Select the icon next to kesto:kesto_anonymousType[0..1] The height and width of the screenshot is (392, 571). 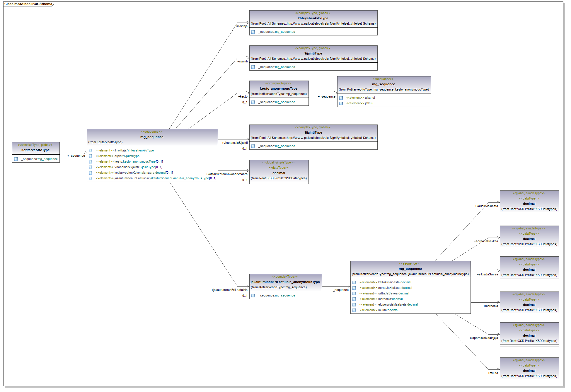click(x=91, y=162)
